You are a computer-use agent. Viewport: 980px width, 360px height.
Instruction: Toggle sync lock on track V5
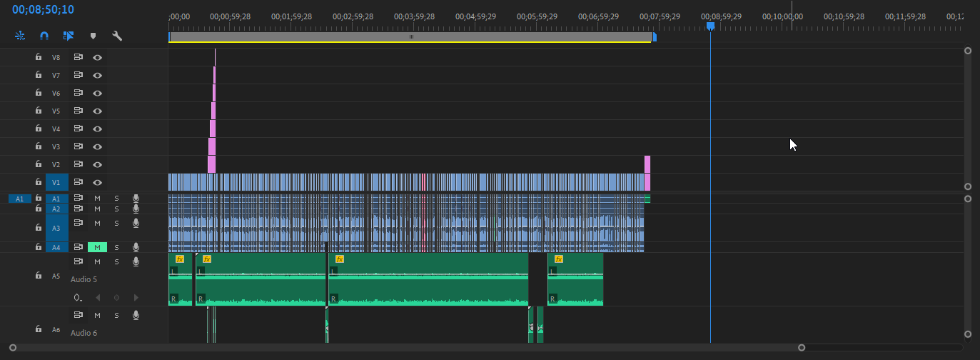tap(79, 111)
